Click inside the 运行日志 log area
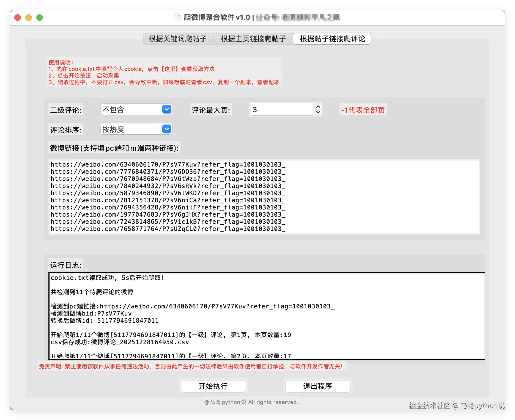The image size is (515, 420). [248, 313]
